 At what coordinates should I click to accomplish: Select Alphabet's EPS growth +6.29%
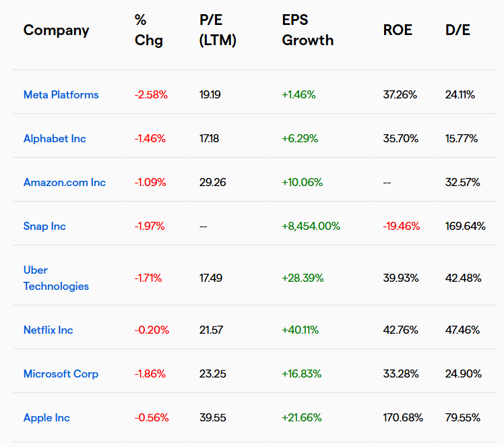coord(300,139)
